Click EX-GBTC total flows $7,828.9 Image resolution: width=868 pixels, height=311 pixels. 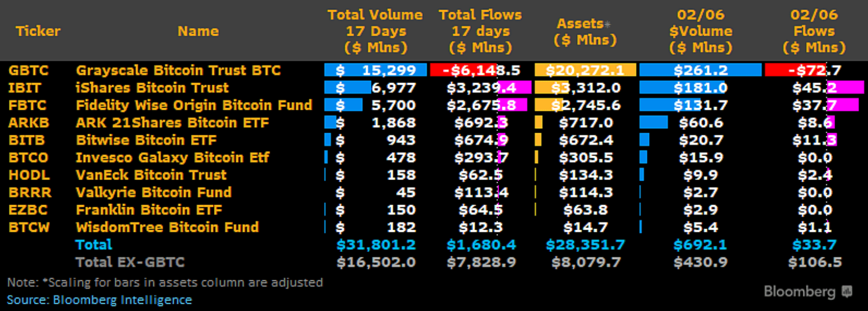click(x=481, y=262)
